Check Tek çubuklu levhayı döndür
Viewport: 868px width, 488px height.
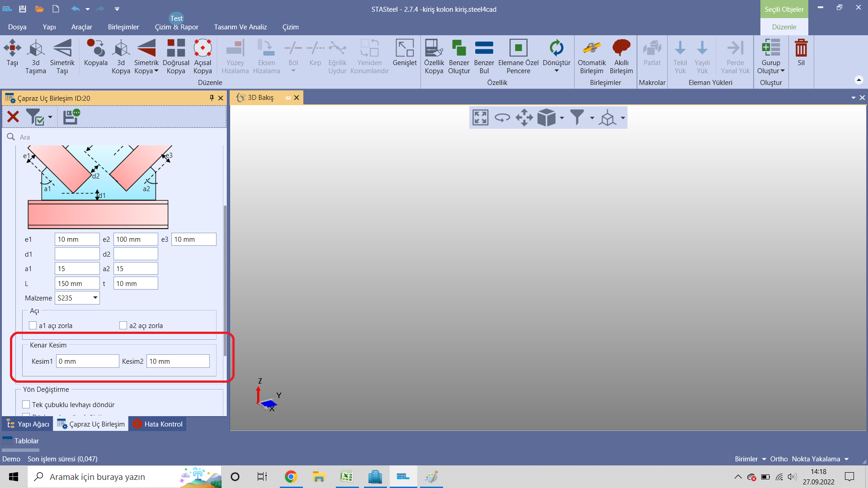click(26, 404)
